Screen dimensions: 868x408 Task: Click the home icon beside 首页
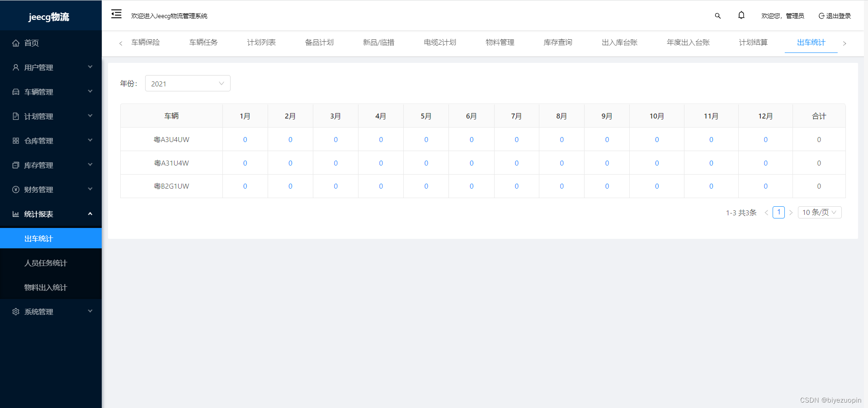[x=16, y=43]
